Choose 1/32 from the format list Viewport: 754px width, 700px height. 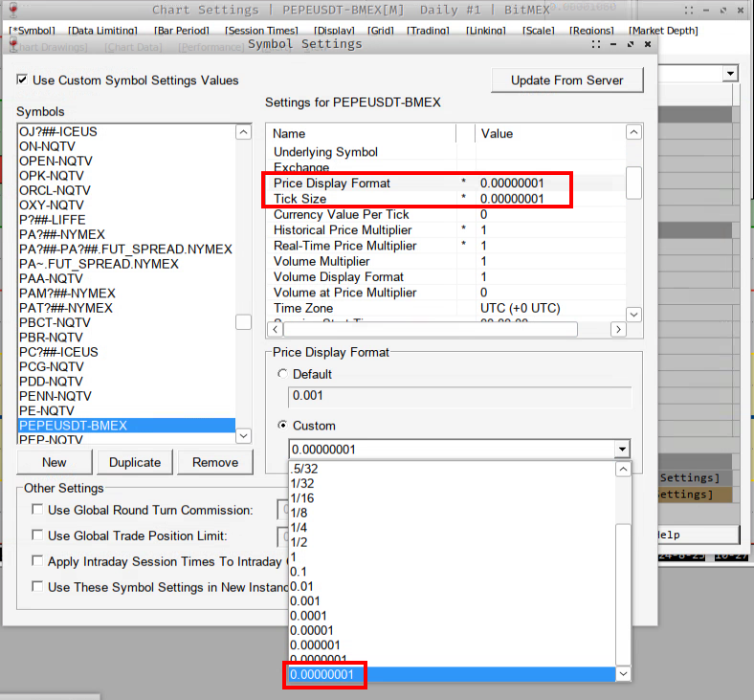[x=452, y=483]
